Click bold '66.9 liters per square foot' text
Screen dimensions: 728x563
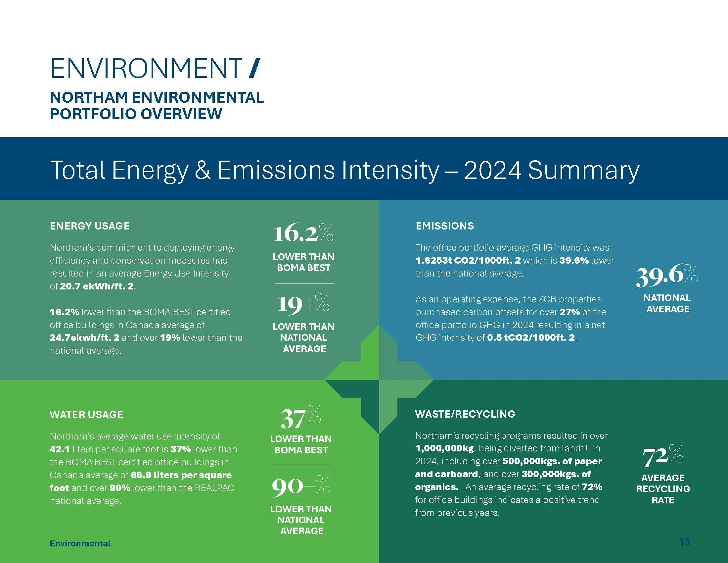pyautogui.click(x=141, y=481)
